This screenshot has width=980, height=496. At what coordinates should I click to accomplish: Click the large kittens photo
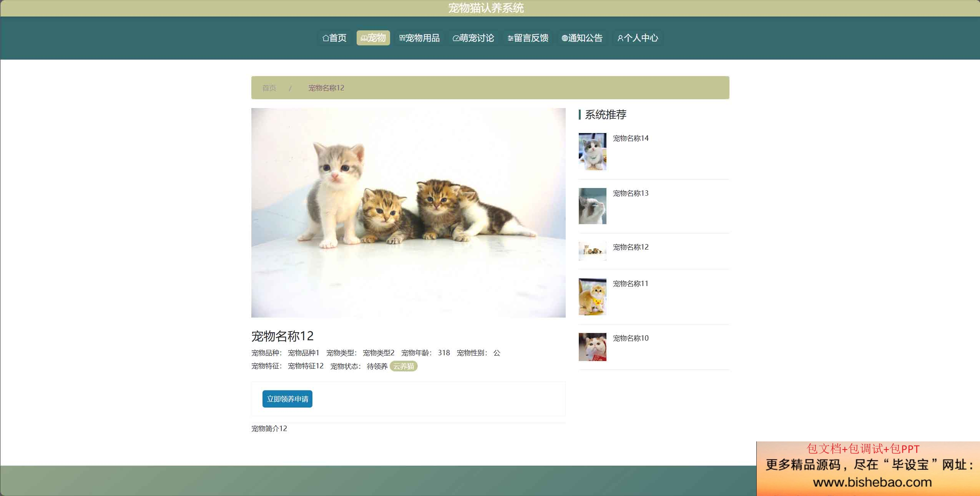tap(409, 213)
